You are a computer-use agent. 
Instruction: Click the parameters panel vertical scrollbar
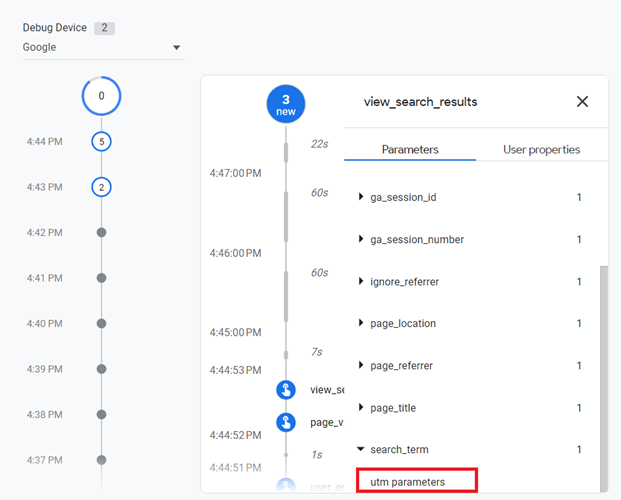tap(604, 379)
